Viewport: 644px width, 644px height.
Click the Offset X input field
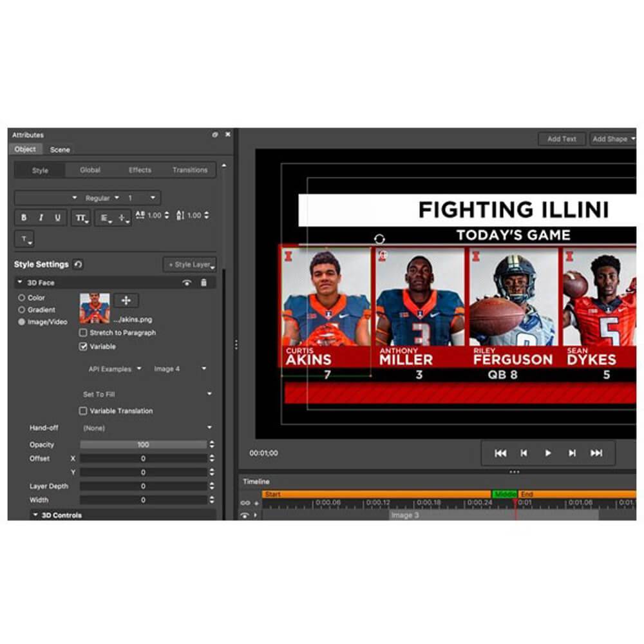(144, 459)
